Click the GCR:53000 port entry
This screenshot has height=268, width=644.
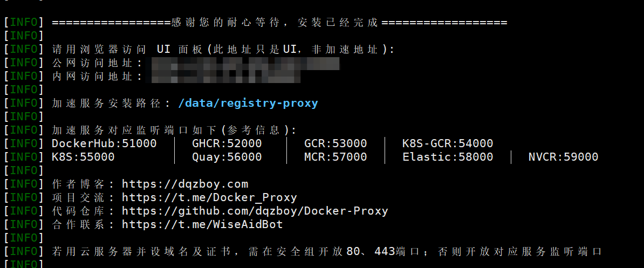click(x=335, y=143)
